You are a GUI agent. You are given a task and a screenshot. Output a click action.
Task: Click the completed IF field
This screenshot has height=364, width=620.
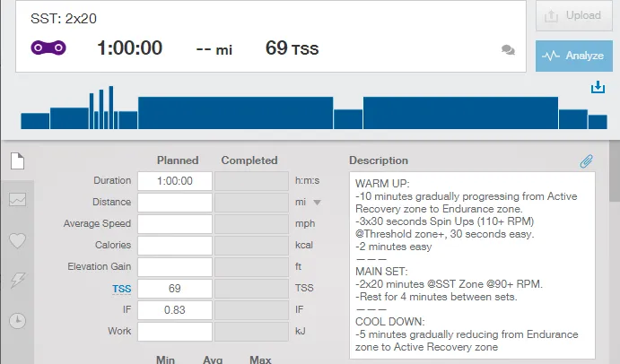251,310
